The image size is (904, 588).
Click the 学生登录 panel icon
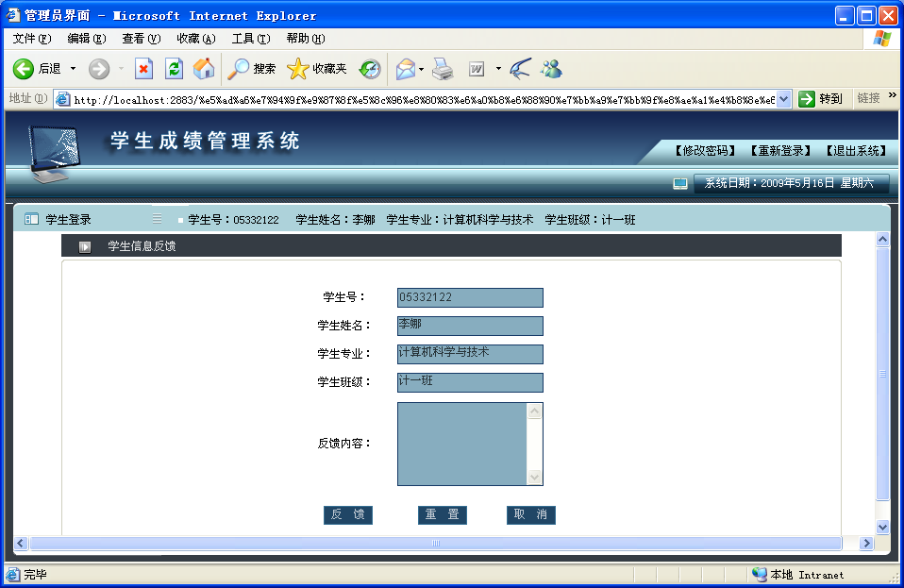click(x=31, y=219)
